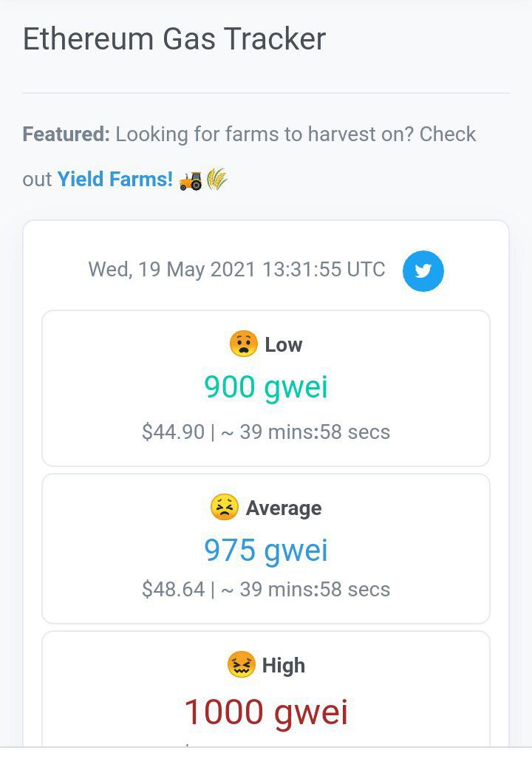
Task: Select the 1000 gwei high price
Action: tap(266, 712)
